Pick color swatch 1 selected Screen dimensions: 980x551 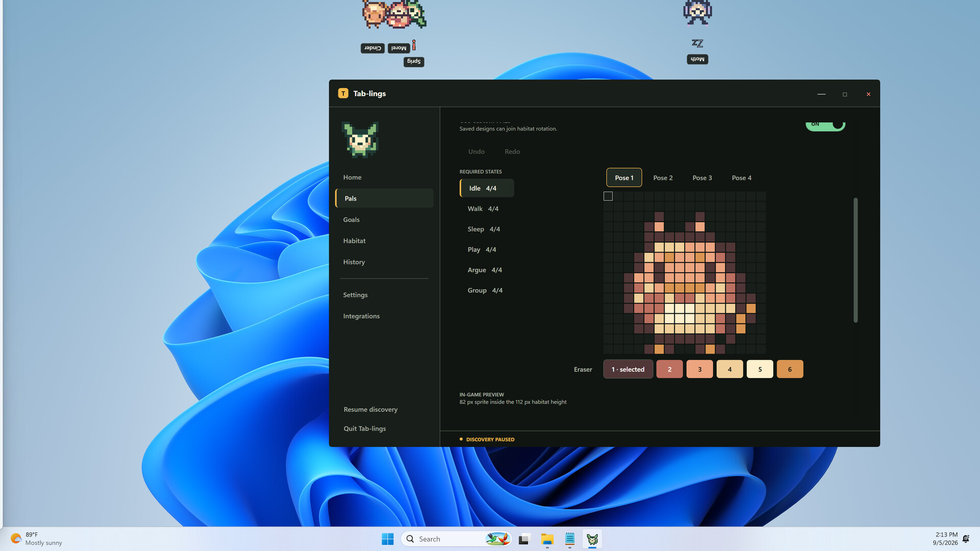628,369
